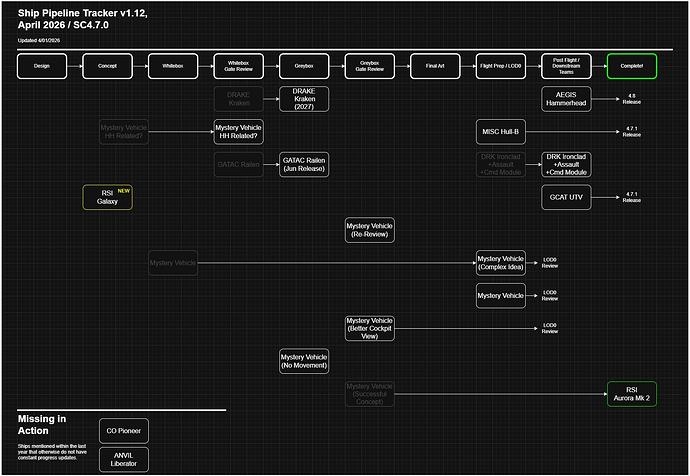This screenshot has width=690, height=476.
Task: Select the Greybox Gate Review stage
Action: pyautogui.click(x=370, y=66)
